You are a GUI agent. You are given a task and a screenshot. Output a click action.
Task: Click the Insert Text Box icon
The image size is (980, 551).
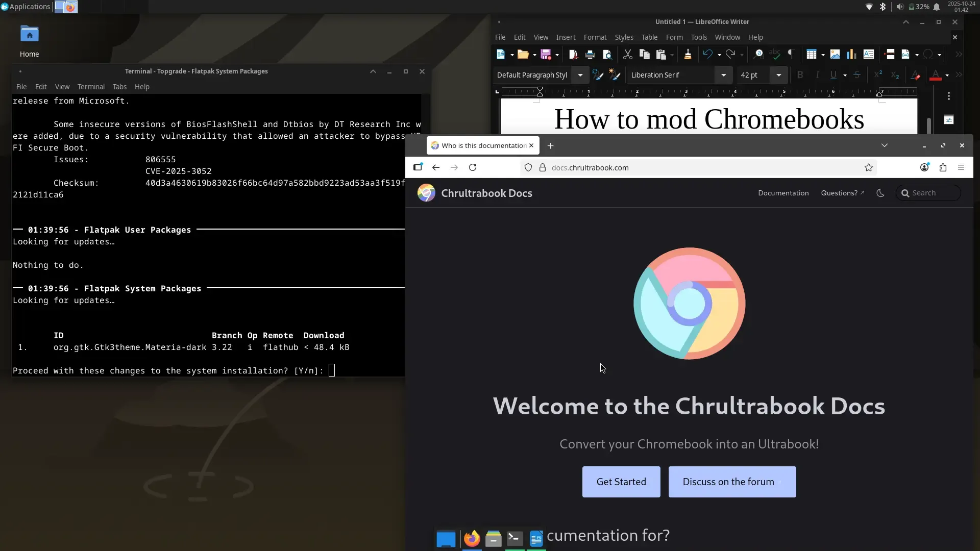coord(869,54)
